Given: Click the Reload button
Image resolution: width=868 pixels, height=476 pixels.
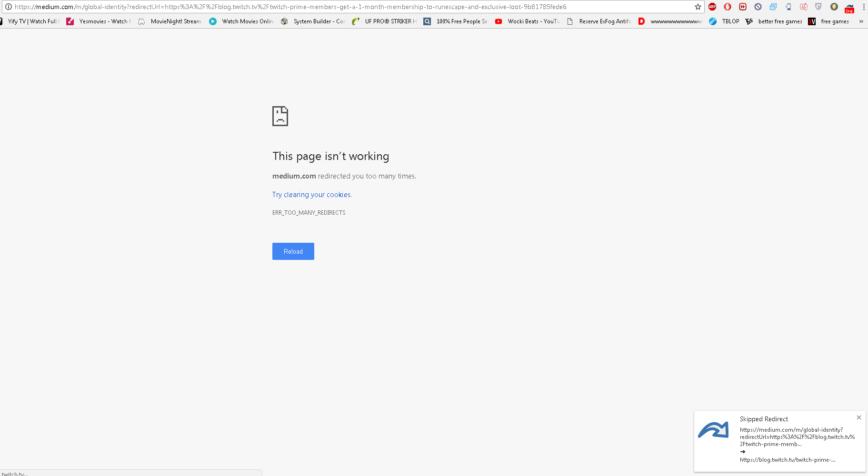Looking at the screenshot, I should coord(293,251).
